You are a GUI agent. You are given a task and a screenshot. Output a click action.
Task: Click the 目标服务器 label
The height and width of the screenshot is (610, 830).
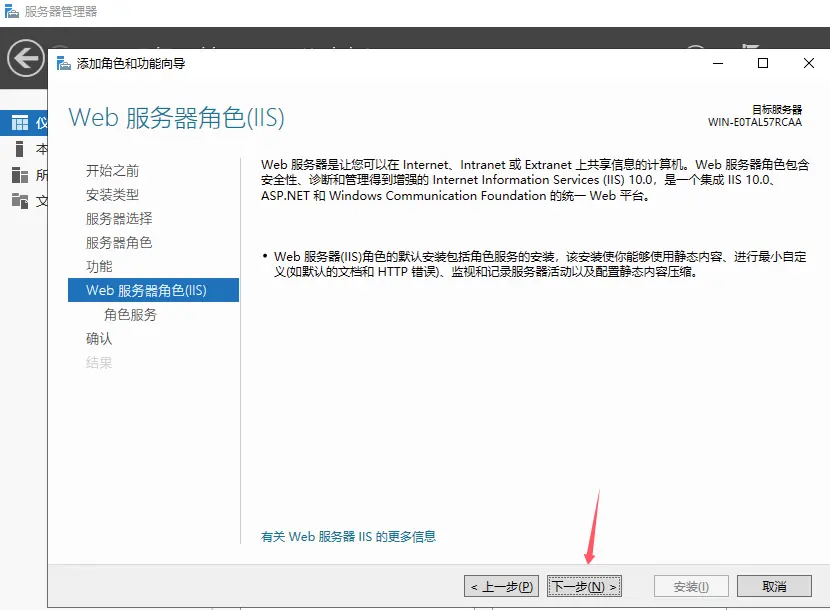(777, 110)
